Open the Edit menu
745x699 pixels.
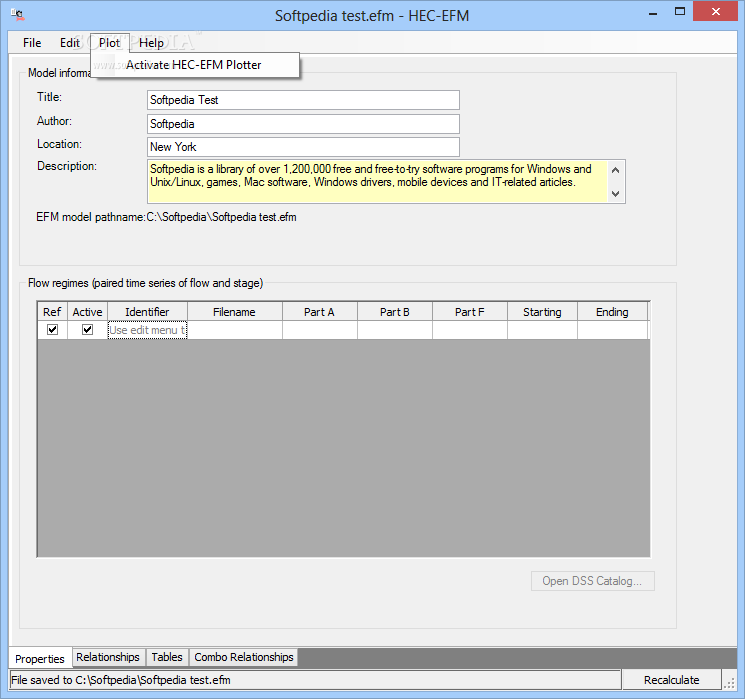tap(69, 43)
